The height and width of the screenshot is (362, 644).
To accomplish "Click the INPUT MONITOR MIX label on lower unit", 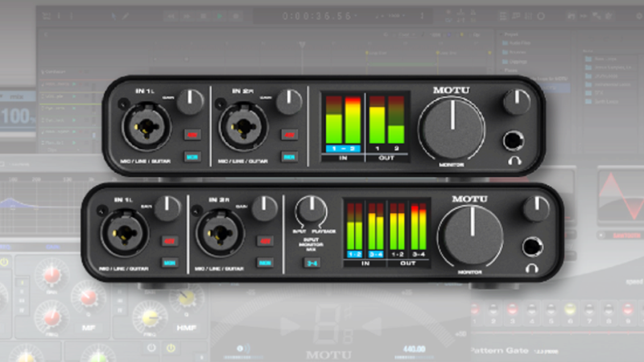I will click(311, 245).
